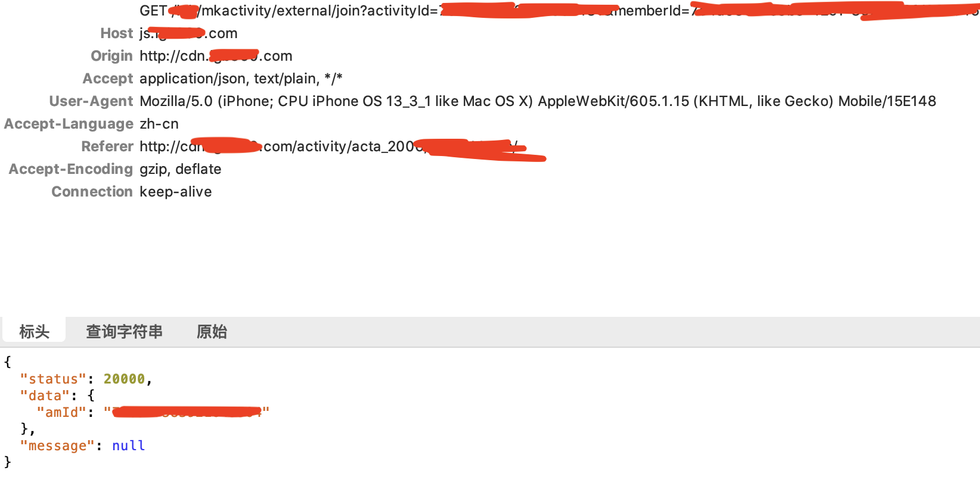Select the Accept-Encoding value gzip, deflate
Image resolution: width=980 pixels, height=480 pixels.
(181, 169)
